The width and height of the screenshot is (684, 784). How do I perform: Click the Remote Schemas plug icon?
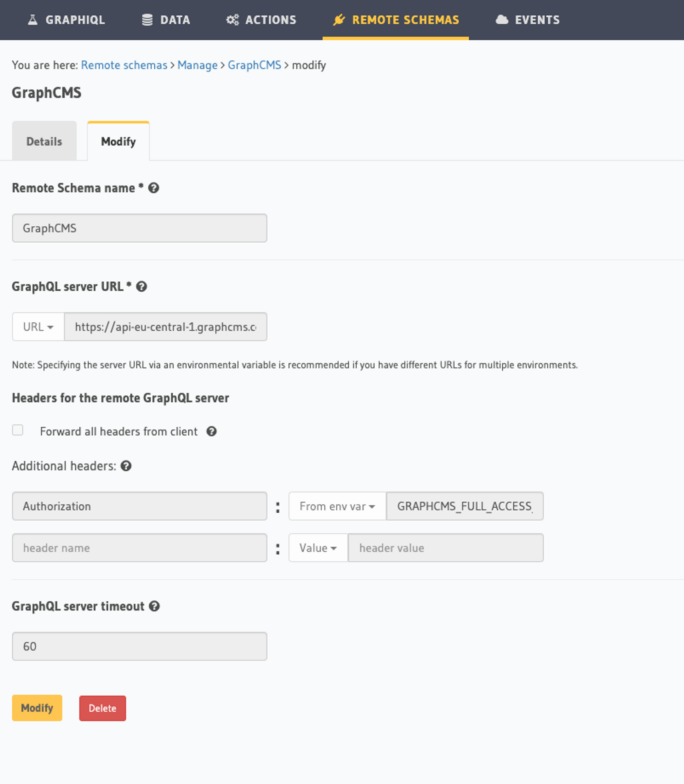(x=339, y=20)
